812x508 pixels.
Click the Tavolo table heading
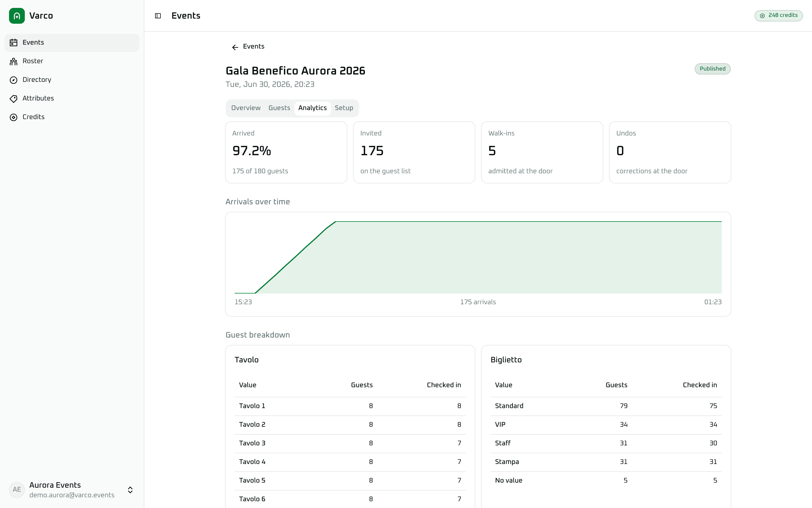pos(246,360)
